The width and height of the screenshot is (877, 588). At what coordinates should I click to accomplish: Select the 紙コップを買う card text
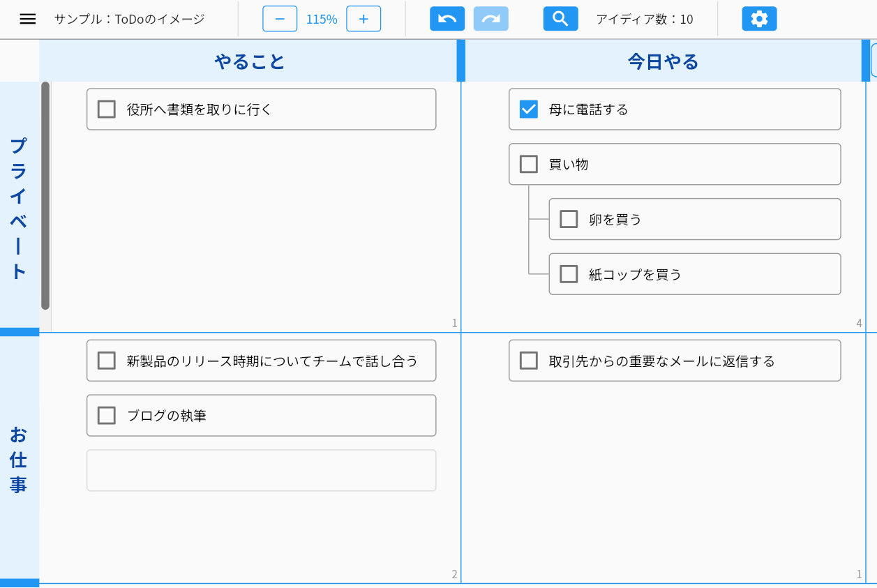(636, 274)
